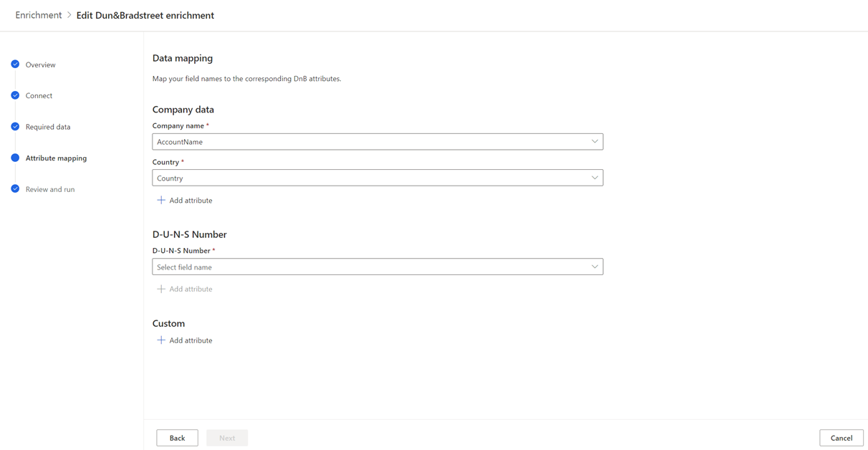Click the Required data step checkmark icon
Viewport: 868px width, 450px height.
(15, 127)
